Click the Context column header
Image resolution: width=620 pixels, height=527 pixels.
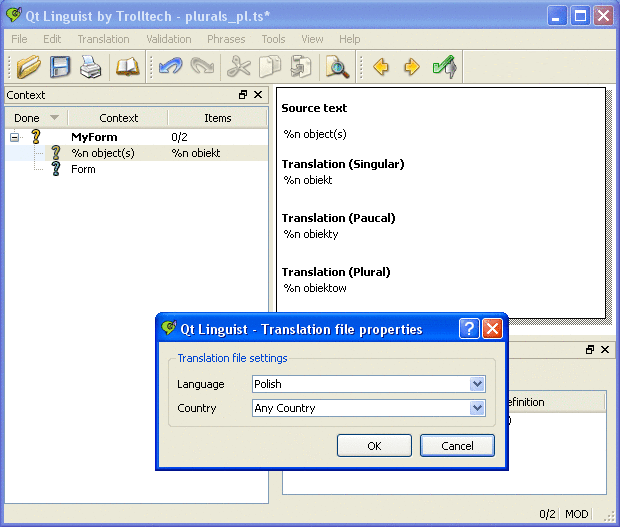[x=118, y=118]
